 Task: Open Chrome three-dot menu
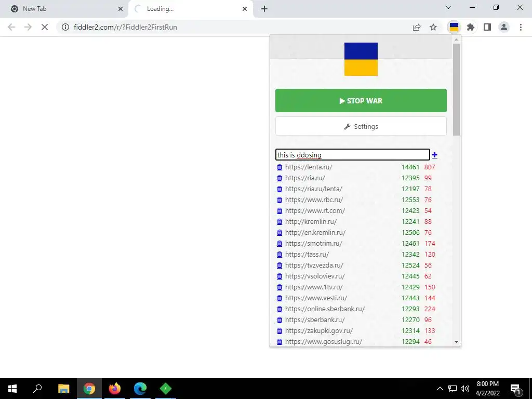[521, 27]
